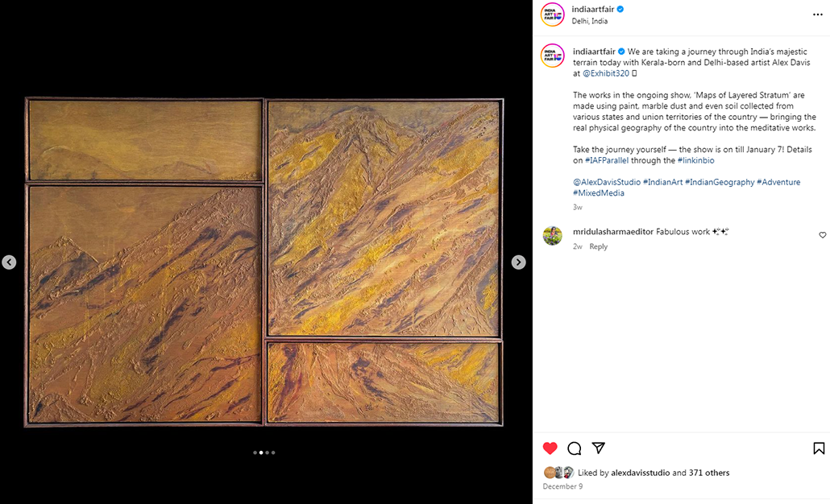This screenshot has height=504, width=830.
Task: Open India Art Fair avatar in the header
Action: 552,14
